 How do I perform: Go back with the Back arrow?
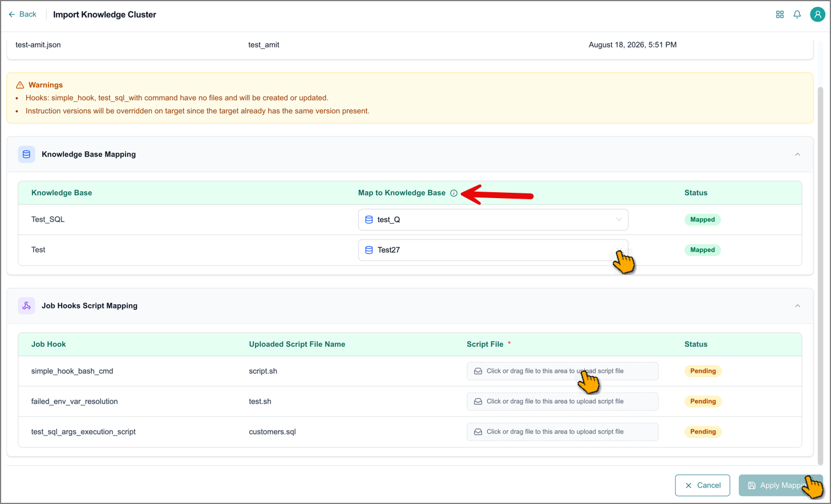pos(22,14)
